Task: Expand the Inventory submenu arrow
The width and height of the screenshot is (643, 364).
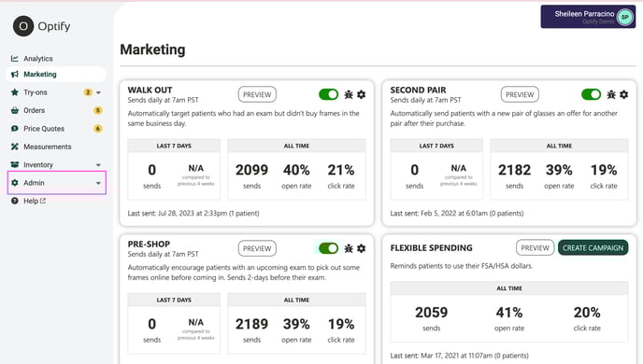Action: click(x=98, y=165)
